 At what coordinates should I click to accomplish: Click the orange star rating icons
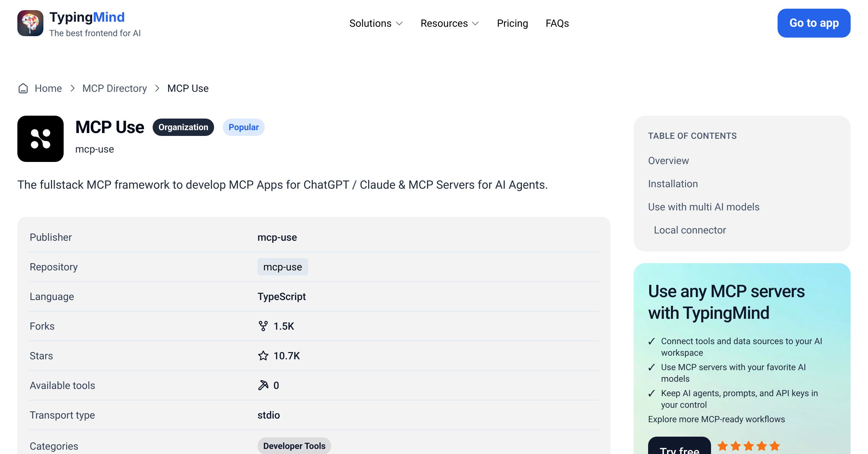pos(749,446)
